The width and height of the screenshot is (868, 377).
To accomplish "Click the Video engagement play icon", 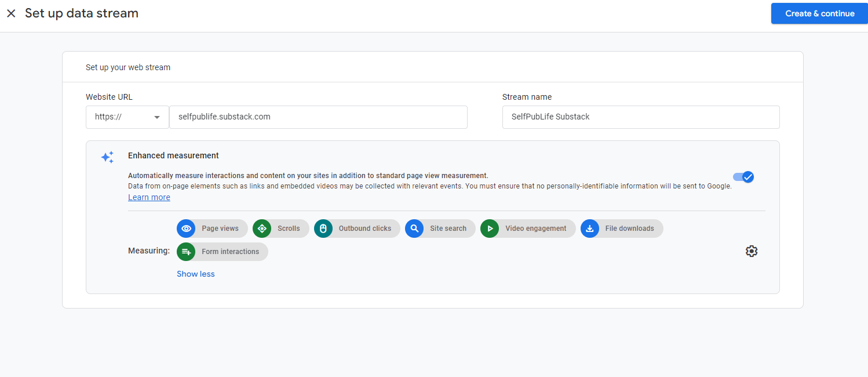I will coord(490,229).
